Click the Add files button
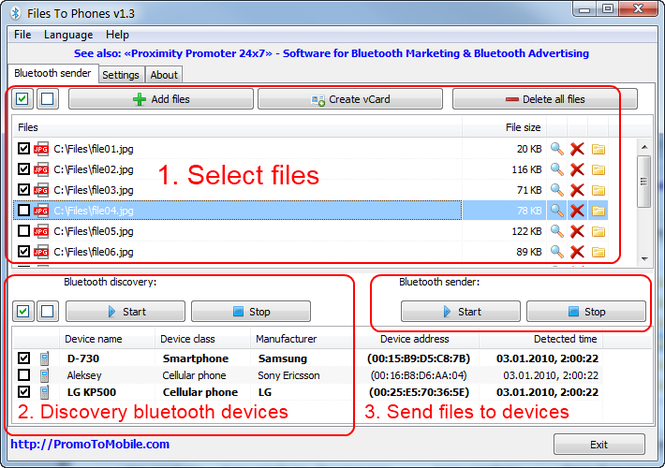 point(160,100)
